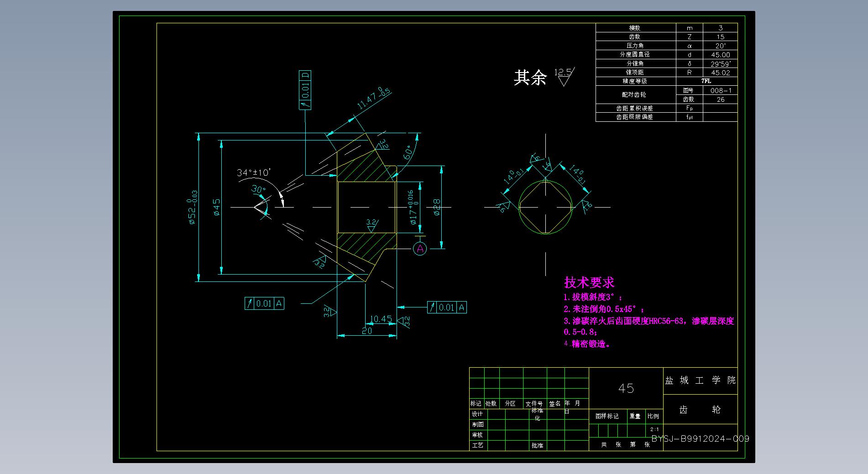Click the 比例 cell in the title block
The height and width of the screenshot is (474, 868).
coord(653,416)
